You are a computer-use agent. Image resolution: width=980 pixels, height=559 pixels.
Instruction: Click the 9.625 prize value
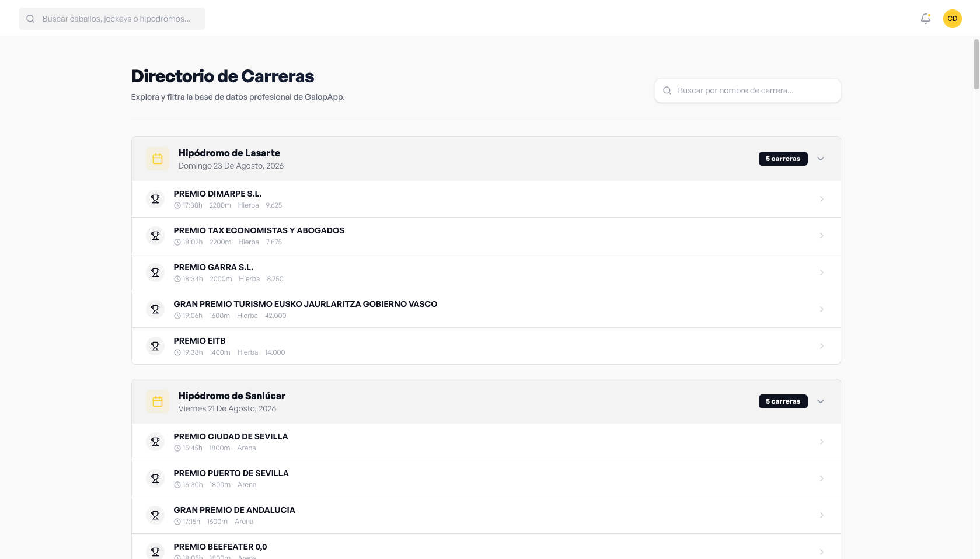coord(274,205)
